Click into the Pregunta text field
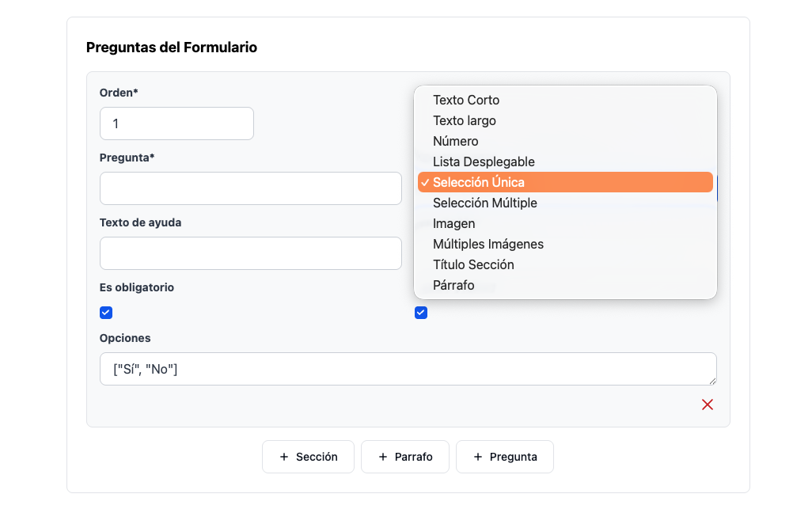 pos(251,188)
